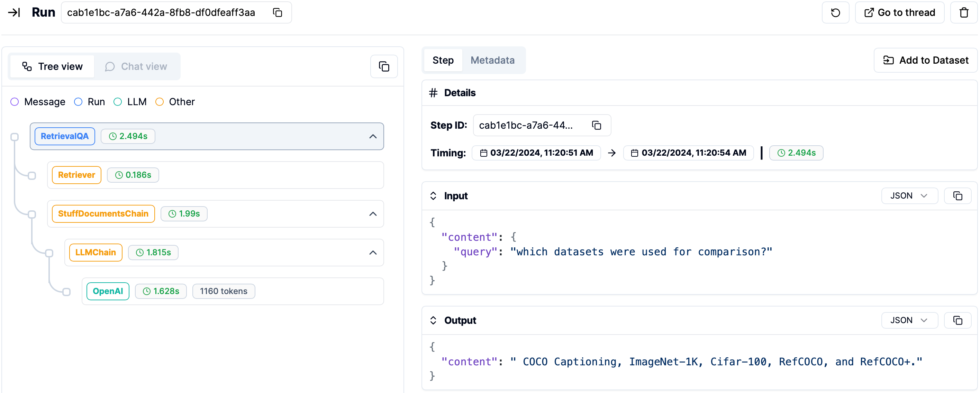Collapse the RetrievalQA tree node

tap(373, 136)
